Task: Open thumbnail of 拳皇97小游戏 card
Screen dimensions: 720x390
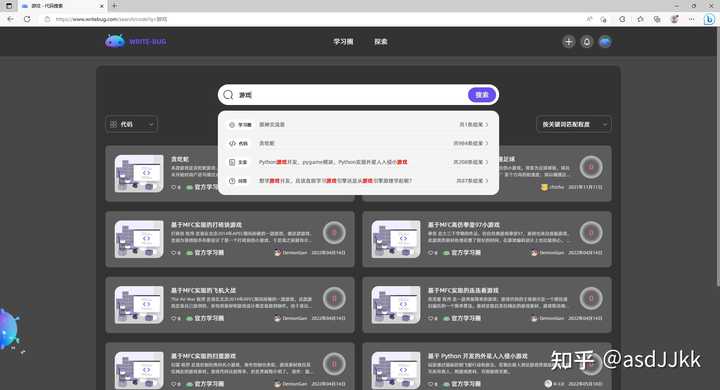Action: (396, 239)
